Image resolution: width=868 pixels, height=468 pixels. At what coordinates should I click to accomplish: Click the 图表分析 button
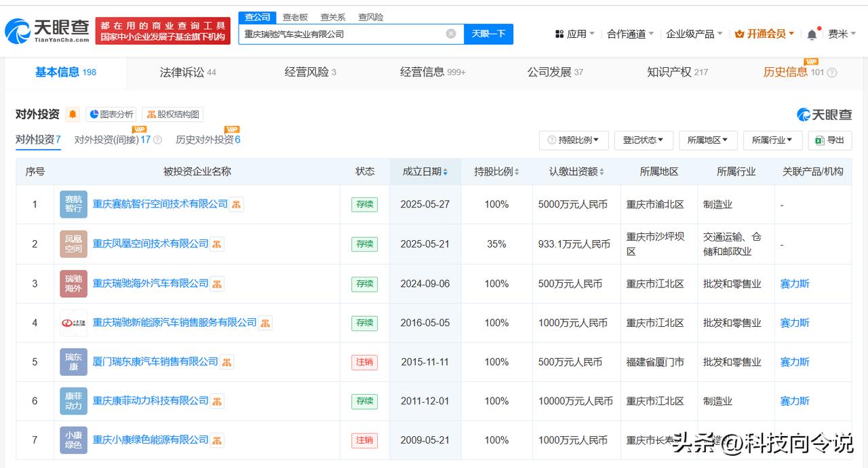point(111,115)
